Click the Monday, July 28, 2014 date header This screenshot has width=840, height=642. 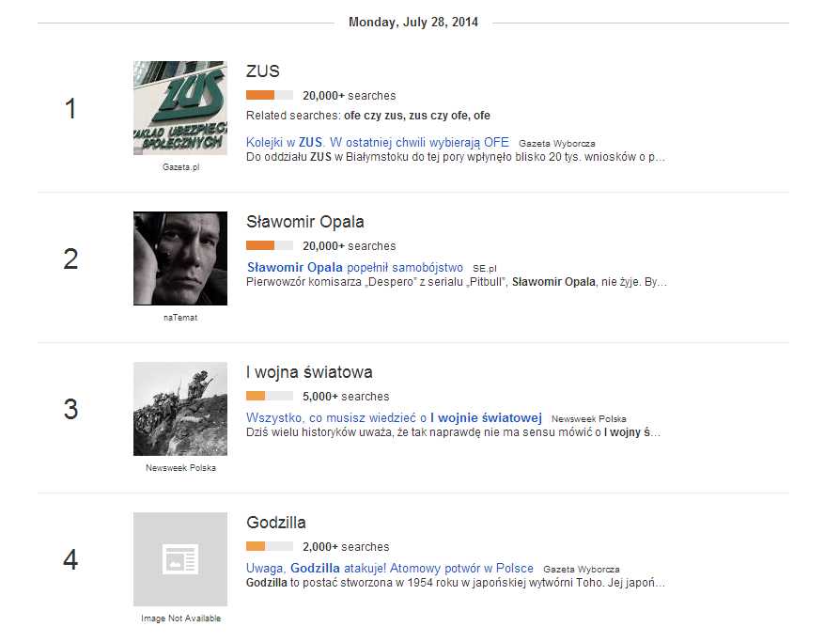413,22
